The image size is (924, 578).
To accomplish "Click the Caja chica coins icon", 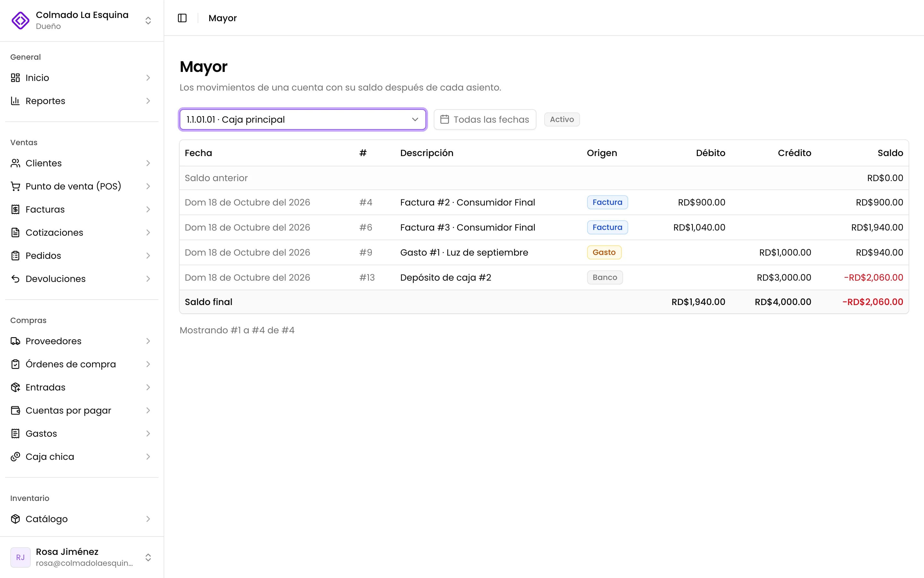I will (15, 457).
